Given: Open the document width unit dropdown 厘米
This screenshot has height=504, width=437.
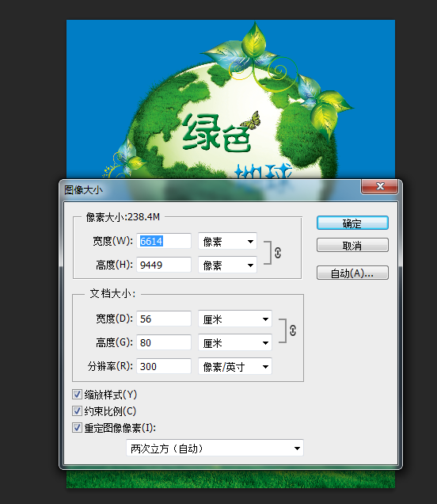Looking at the screenshot, I should (x=235, y=319).
